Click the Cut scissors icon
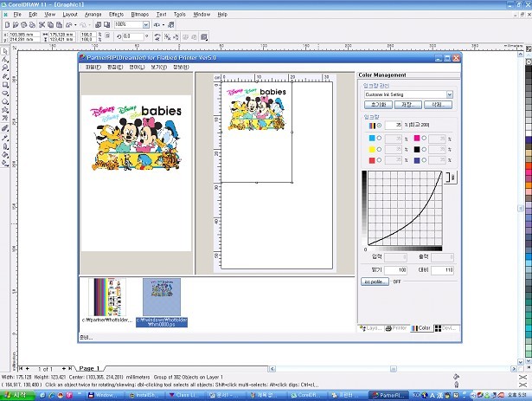This screenshot has width=532, height=401. 42,25
